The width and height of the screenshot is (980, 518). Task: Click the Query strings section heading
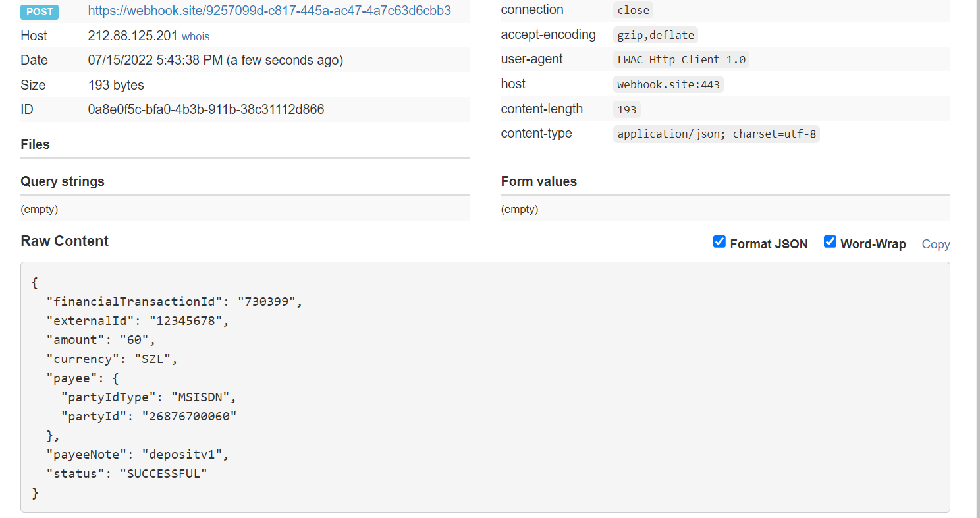[x=62, y=181]
